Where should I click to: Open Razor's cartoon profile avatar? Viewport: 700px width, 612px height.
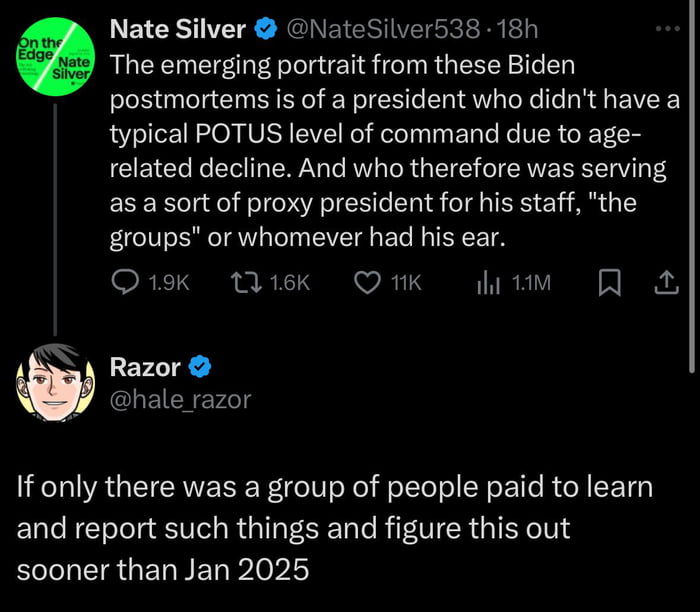click(x=54, y=383)
